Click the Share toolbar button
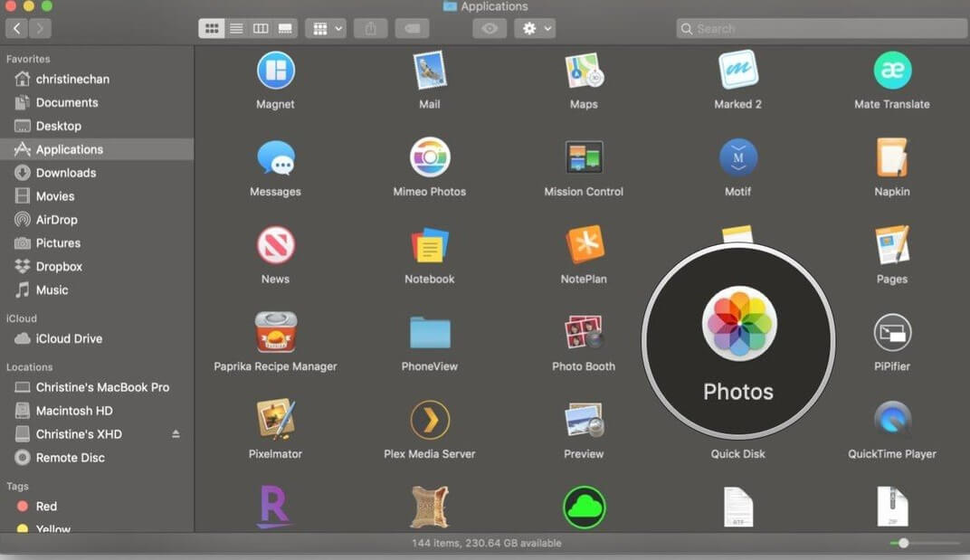This screenshot has width=970, height=560. click(x=371, y=28)
